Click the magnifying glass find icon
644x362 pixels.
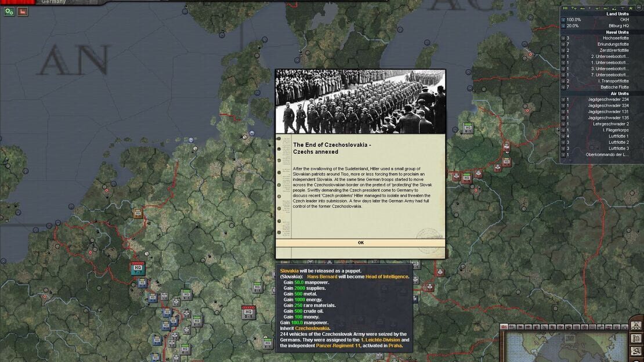[x=636, y=351]
